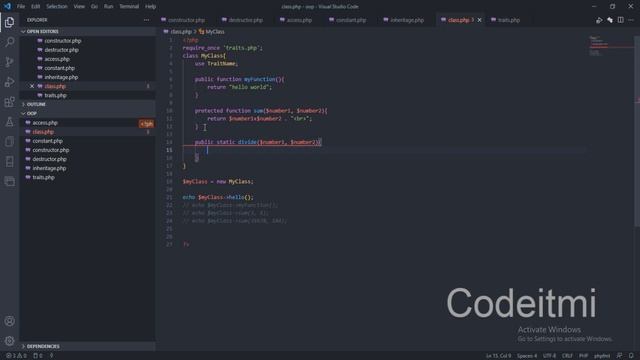Change indentation via Spaces: 4
This screenshot has width=640, height=360.
[x=527, y=356]
